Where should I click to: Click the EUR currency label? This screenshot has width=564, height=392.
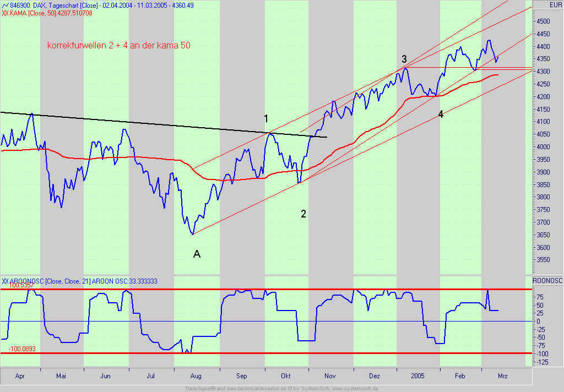(x=555, y=4)
